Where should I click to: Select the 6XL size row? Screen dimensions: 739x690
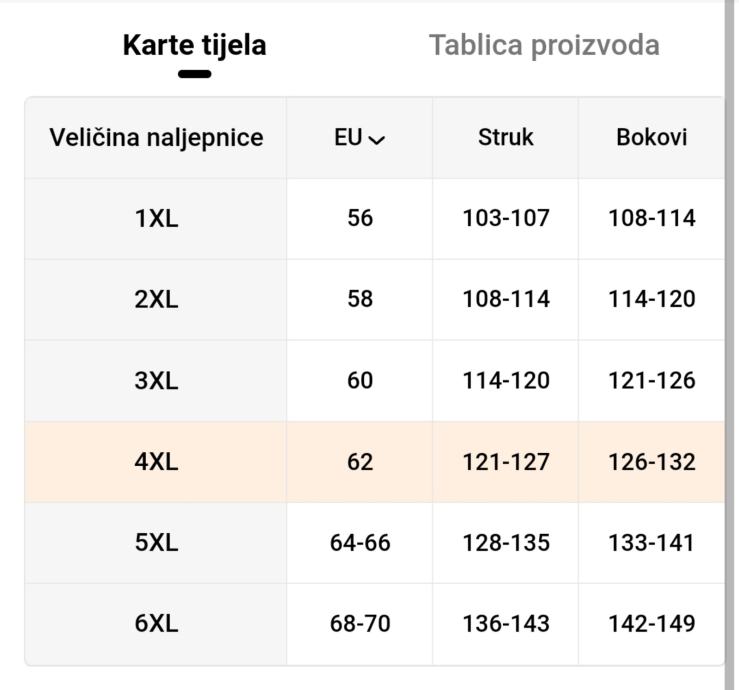click(156, 624)
